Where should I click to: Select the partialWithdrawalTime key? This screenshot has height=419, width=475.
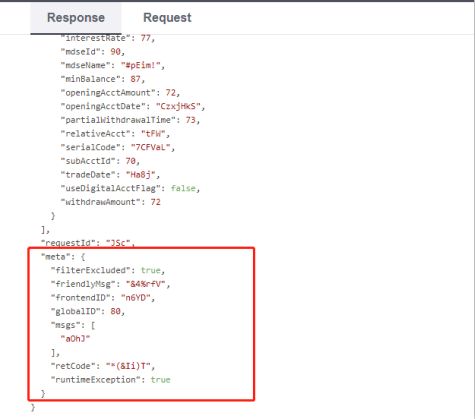[x=118, y=120]
